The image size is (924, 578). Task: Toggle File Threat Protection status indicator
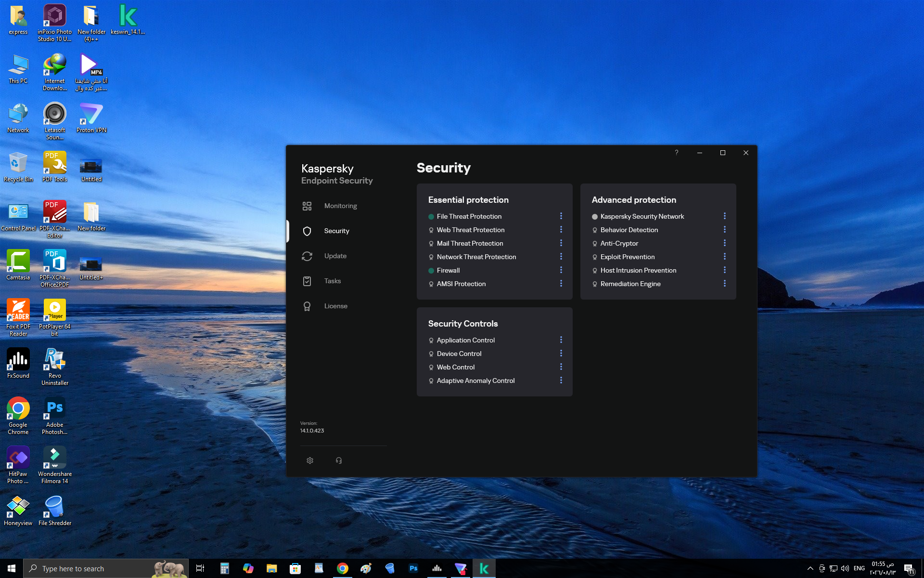click(x=431, y=217)
